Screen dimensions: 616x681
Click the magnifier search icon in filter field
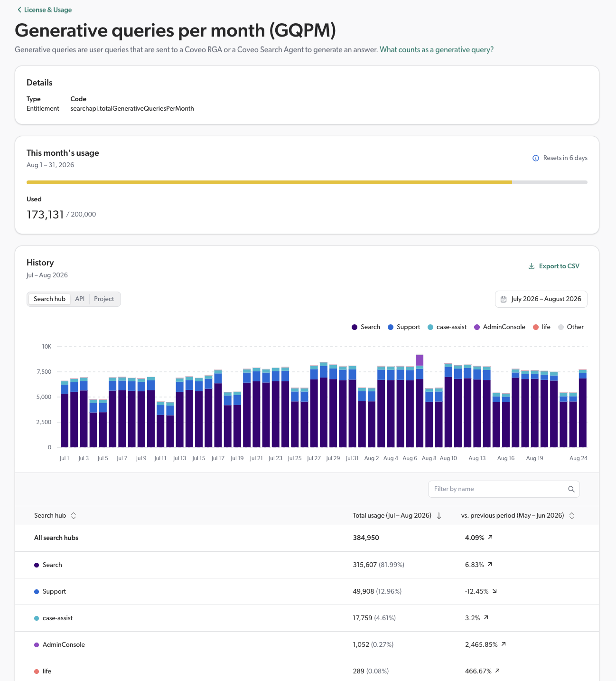(x=571, y=489)
